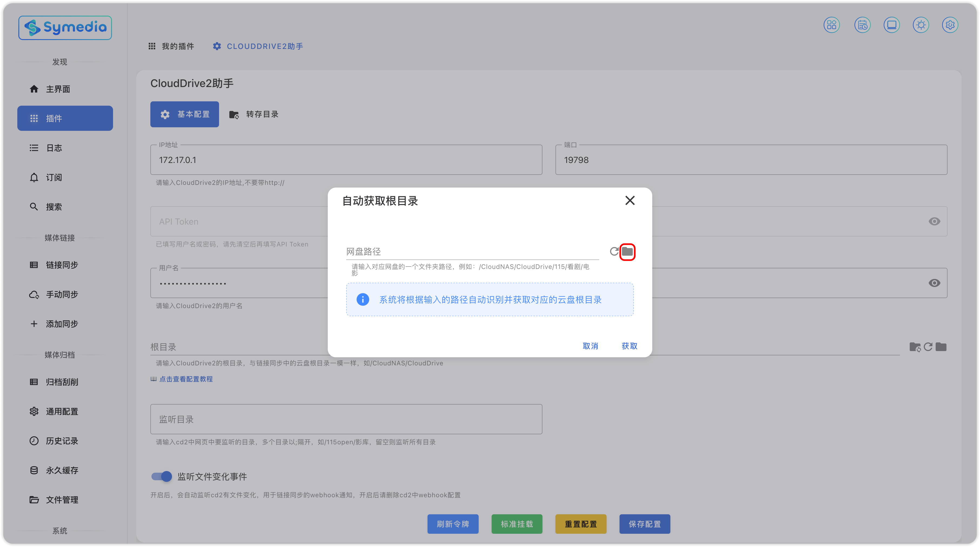Open the theme brightness icon in header

pos(921,25)
